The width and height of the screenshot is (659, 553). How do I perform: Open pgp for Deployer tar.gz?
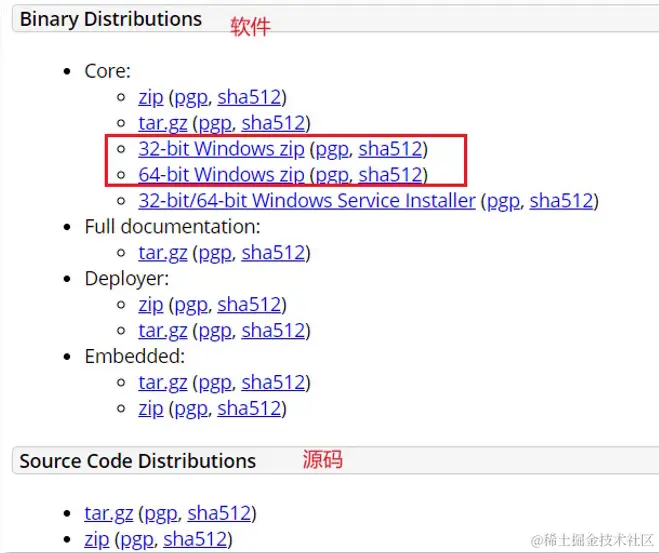[x=215, y=332]
